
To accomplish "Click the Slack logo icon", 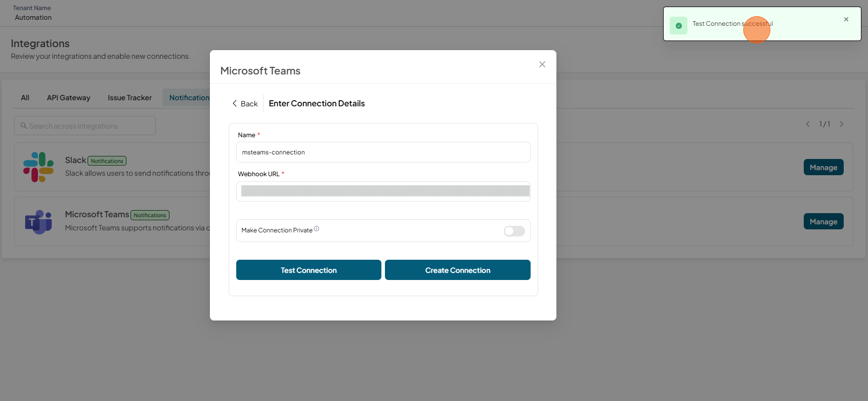I will click(x=38, y=167).
